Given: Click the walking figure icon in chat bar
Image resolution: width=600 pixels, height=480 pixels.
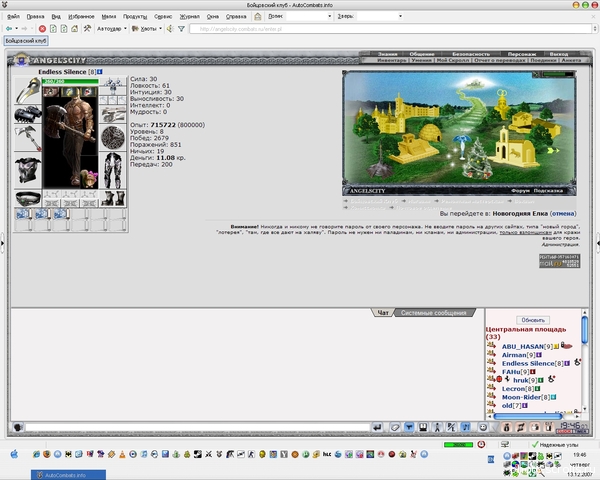Looking at the screenshot, I should [437, 427].
